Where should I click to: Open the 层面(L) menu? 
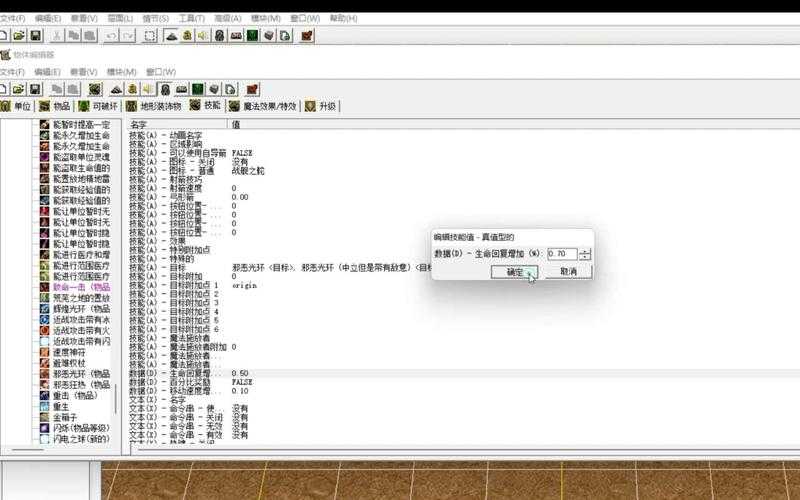pyautogui.click(x=120, y=18)
